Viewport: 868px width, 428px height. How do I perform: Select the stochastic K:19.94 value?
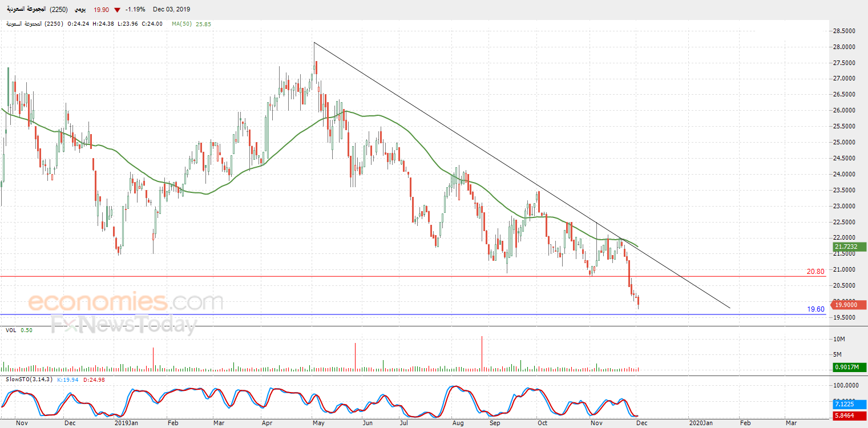[x=68, y=379]
